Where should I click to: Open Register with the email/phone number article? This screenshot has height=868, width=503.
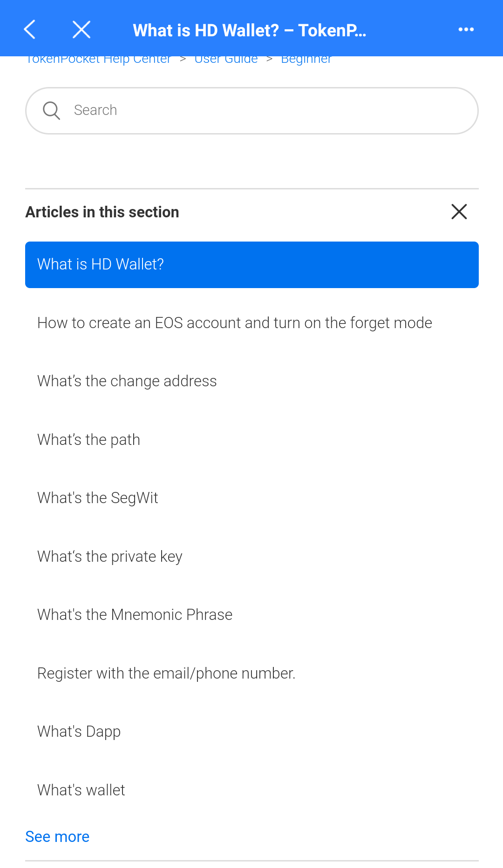166,673
